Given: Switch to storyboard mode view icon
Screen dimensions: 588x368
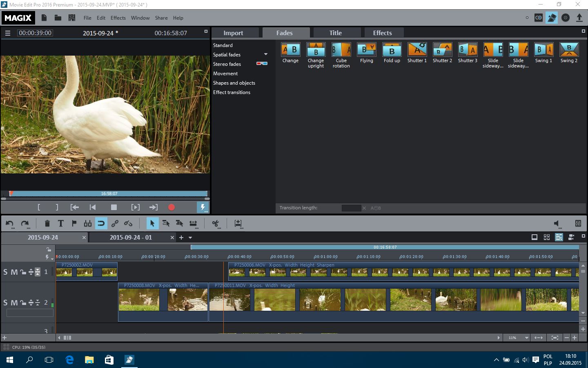Looking at the screenshot, I should [534, 237].
